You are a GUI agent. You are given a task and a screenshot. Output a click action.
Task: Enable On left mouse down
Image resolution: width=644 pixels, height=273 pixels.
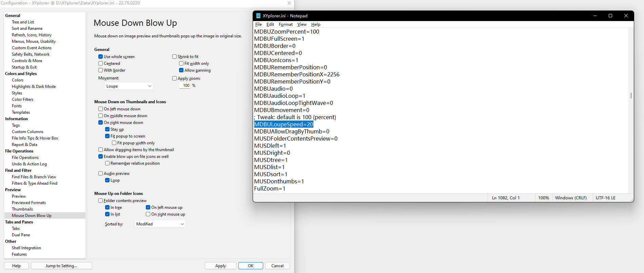pyautogui.click(x=101, y=109)
